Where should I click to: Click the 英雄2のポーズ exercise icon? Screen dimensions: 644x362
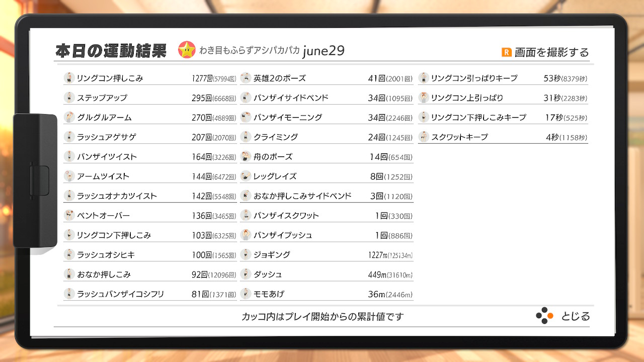pos(246,78)
